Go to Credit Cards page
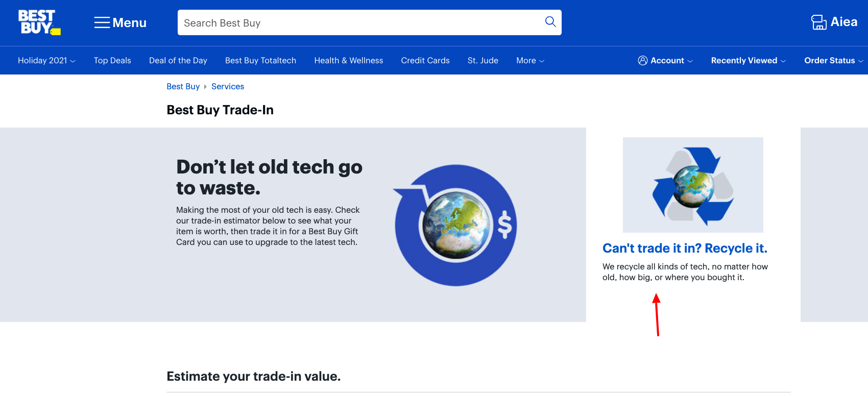This screenshot has width=868, height=396. [x=425, y=60]
